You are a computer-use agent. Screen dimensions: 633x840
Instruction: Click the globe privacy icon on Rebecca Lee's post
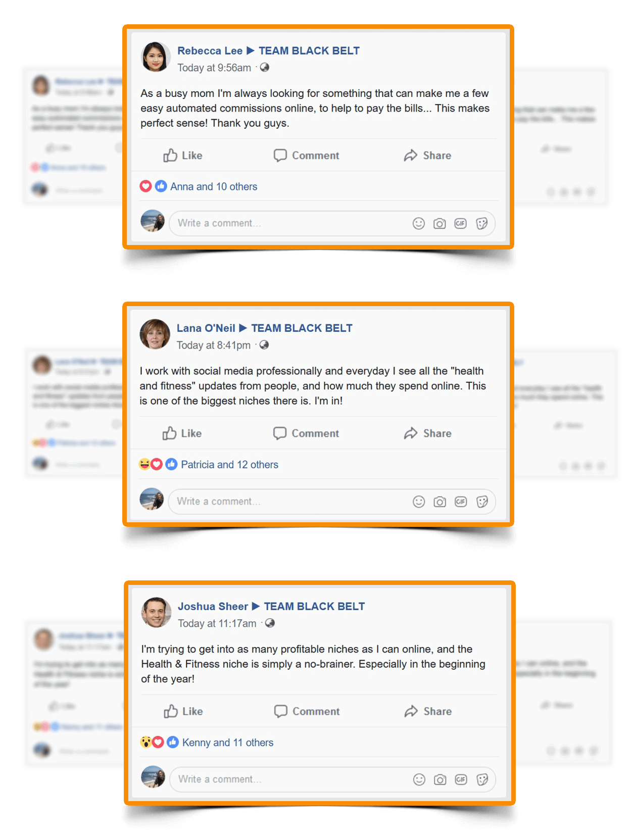click(x=265, y=67)
